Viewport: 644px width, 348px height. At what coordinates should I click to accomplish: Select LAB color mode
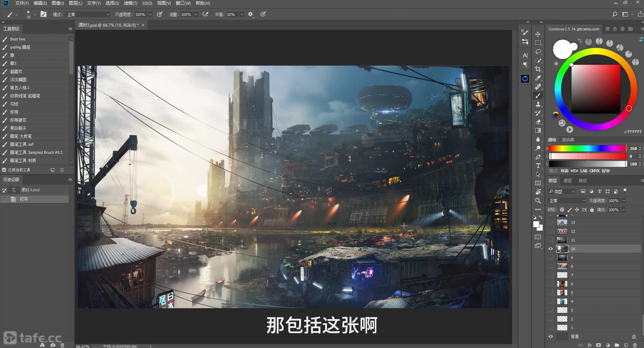pyautogui.click(x=584, y=171)
